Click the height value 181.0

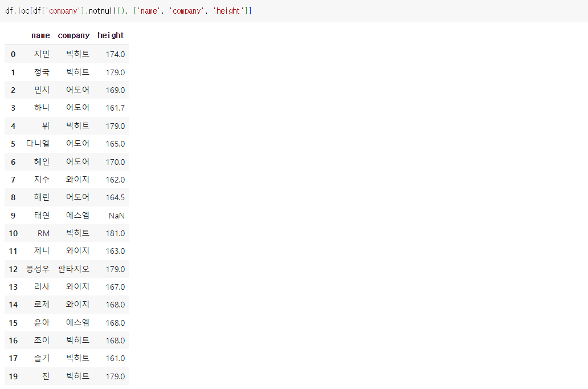coord(115,233)
